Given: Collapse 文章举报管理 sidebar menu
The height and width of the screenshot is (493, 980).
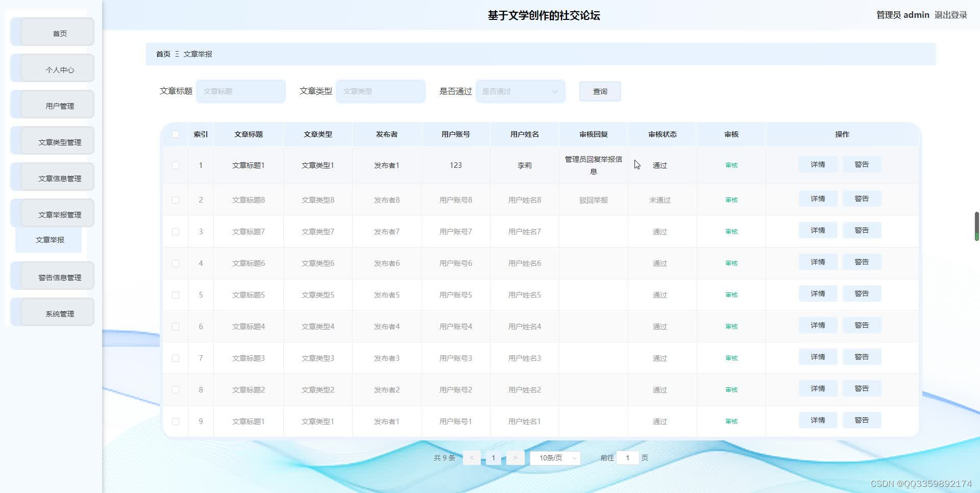Looking at the screenshot, I should click(53, 213).
